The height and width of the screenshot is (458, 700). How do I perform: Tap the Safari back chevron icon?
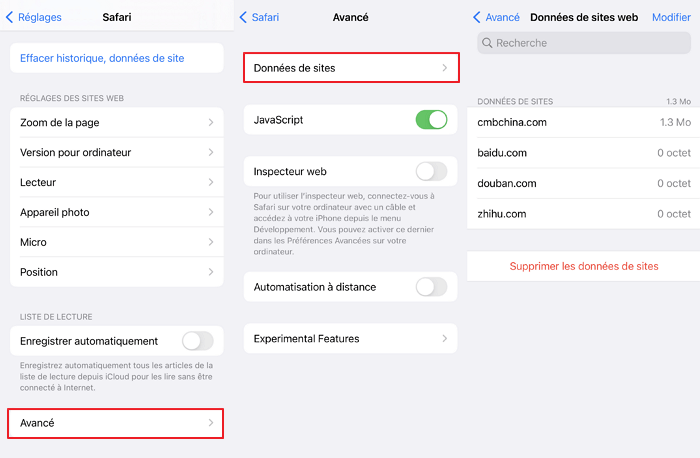[243, 17]
